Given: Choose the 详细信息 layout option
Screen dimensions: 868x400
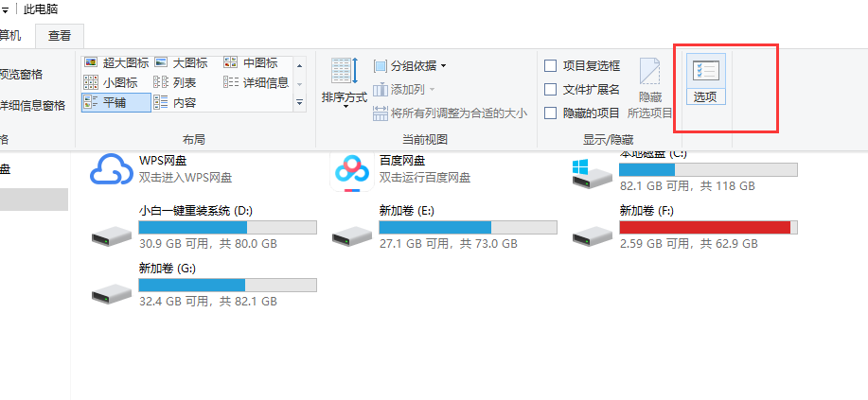Looking at the screenshot, I should (256, 82).
